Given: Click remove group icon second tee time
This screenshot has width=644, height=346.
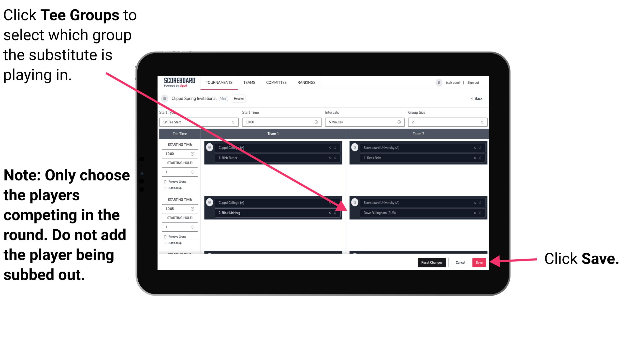Looking at the screenshot, I should pyautogui.click(x=168, y=237).
